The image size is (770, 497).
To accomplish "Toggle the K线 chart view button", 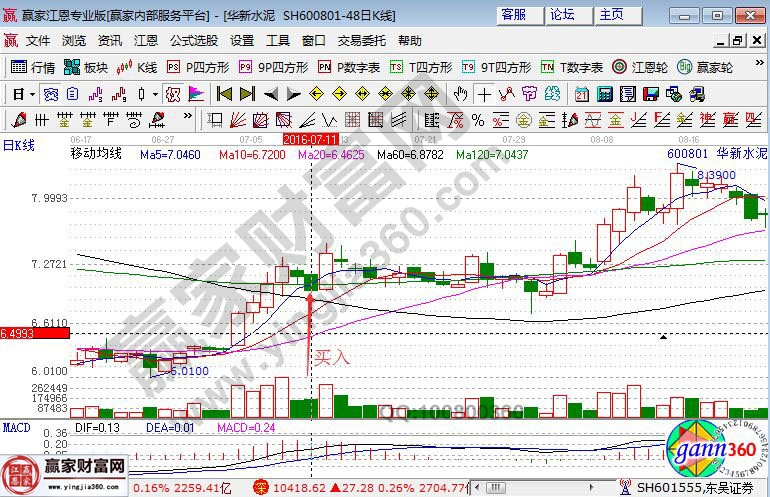I will pos(137,67).
